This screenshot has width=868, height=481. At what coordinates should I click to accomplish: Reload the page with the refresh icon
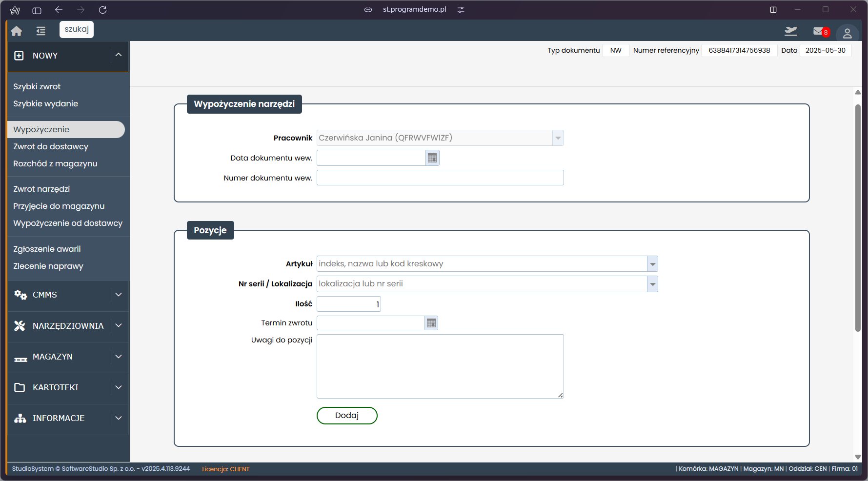(x=102, y=10)
